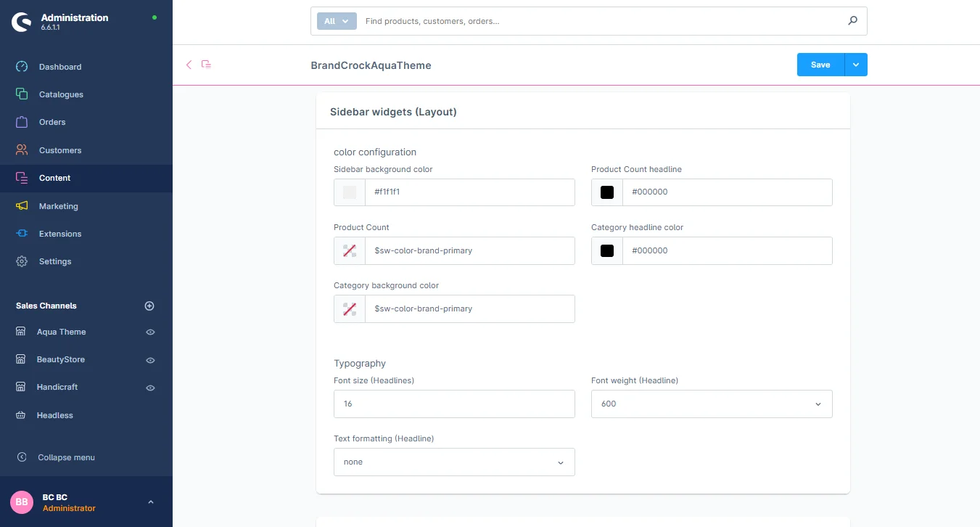This screenshot has width=980, height=527.
Task: Open the Catalogues menu
Action: click(61, 94)
